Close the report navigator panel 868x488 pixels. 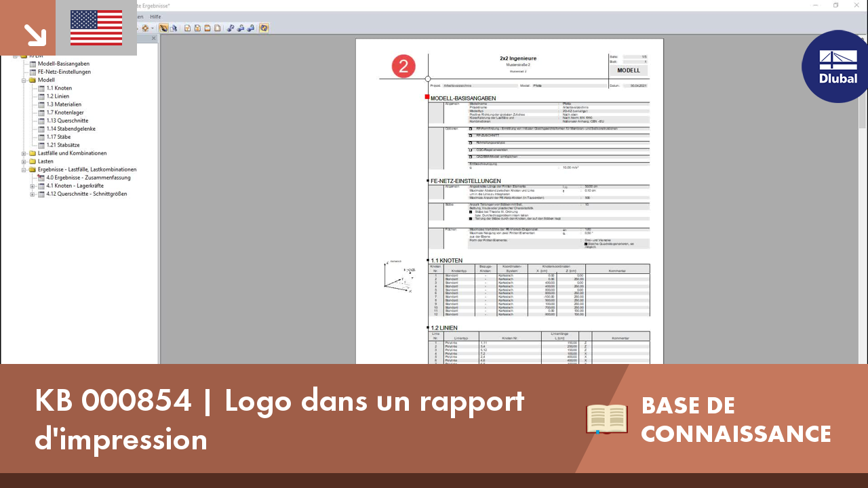[153, 38]
